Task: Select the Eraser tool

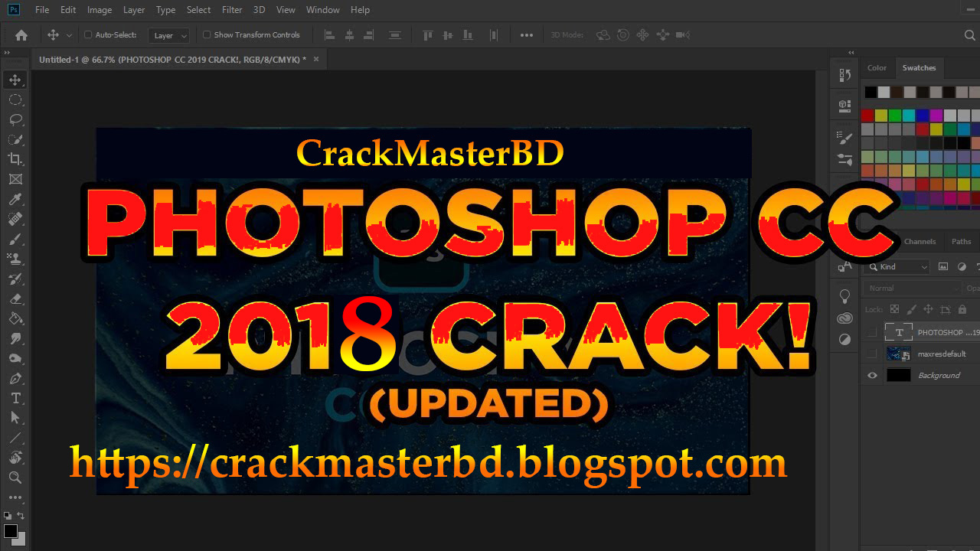Action: pos(15,298)
